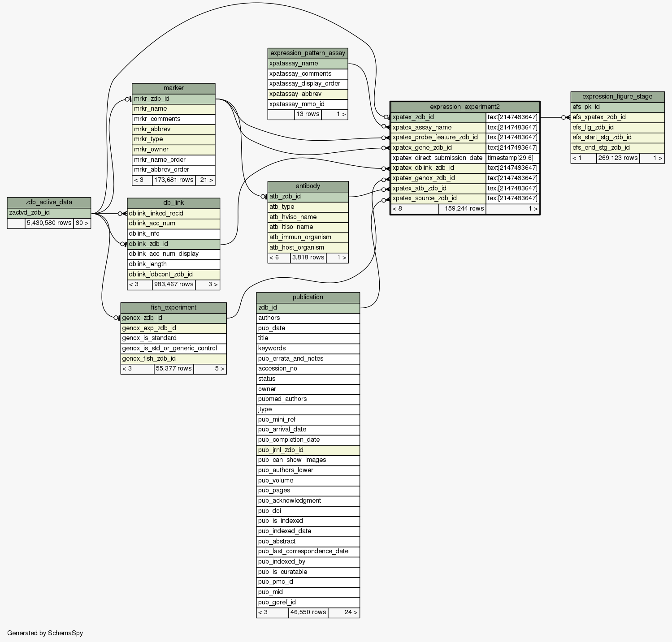Screen dimensions: 672x642
Task: Open the expression_figure_stage table header
Action: pyautogui.click(x=617, y=97)
